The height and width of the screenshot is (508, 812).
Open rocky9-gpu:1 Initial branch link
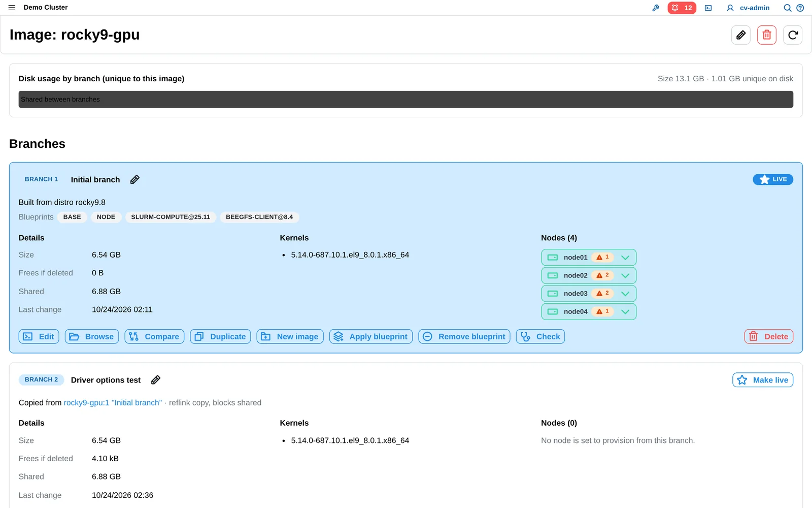pyautogui.click(x=113, y=403)
